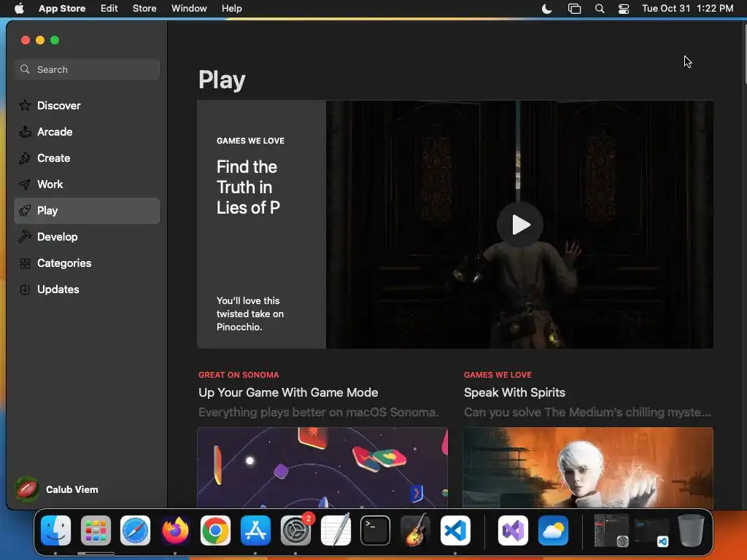Image resolution: width=747 pixels, height=560 pixels.
Task: Select the Play rocket icon
Action: [25, 211]
